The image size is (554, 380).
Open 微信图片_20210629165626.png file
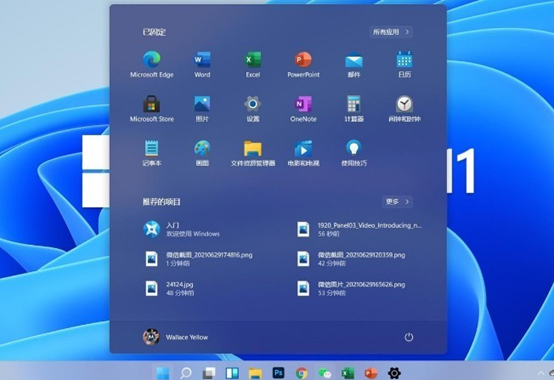pyautogui.click(x=351, y=288)
